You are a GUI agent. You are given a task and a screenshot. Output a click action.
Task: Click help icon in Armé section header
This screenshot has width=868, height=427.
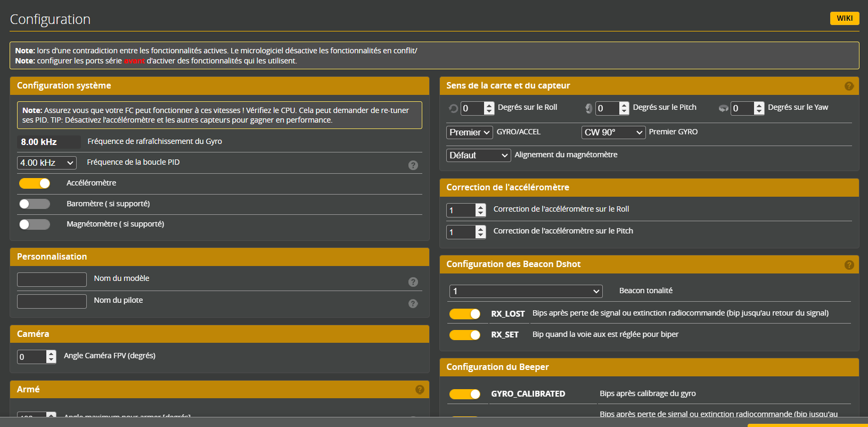[x=420, y=390]
